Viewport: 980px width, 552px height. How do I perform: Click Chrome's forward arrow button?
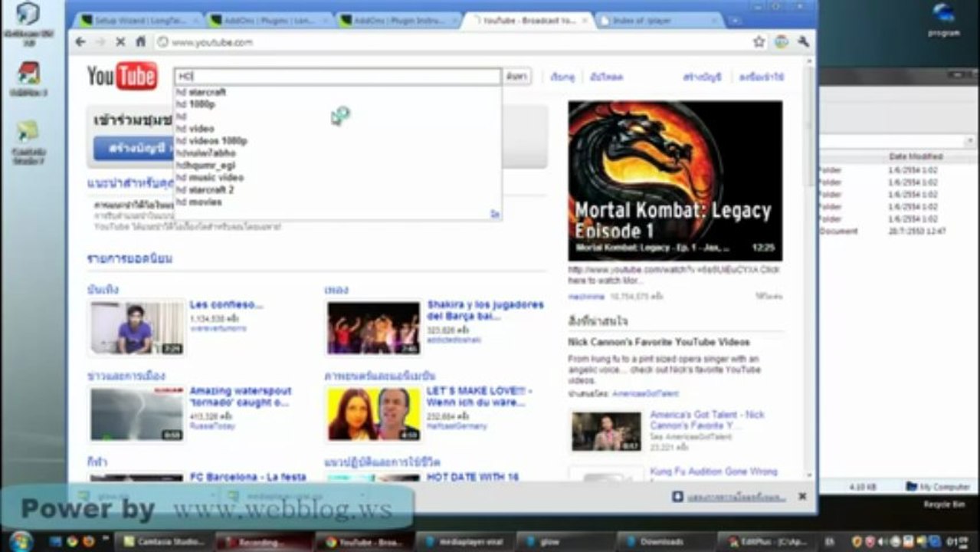[x=100, y=42]
